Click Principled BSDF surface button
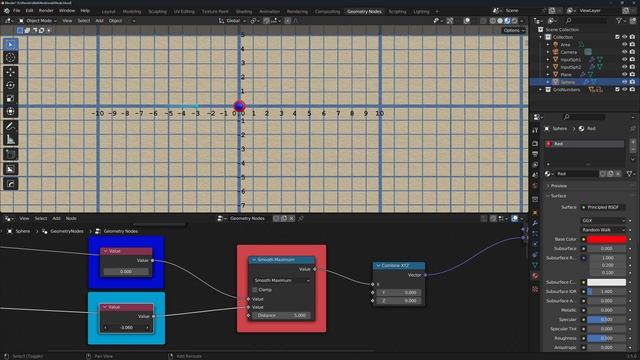 click(603, 207)
